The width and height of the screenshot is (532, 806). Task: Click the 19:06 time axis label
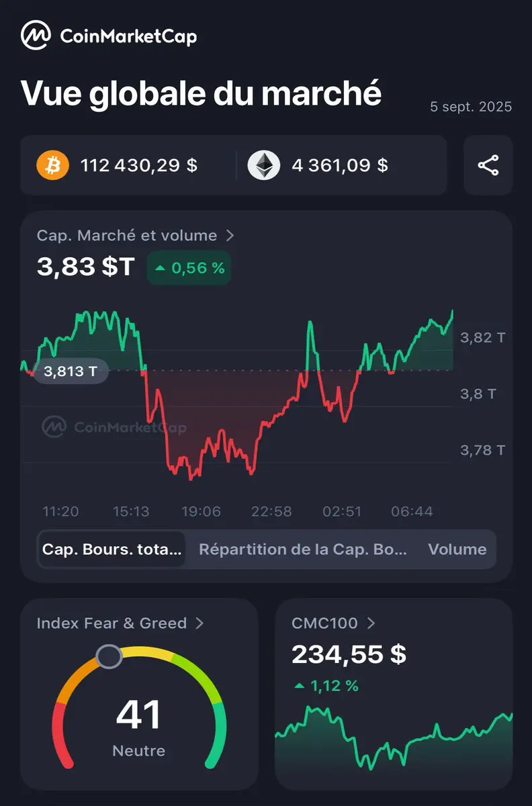point(201,512)
